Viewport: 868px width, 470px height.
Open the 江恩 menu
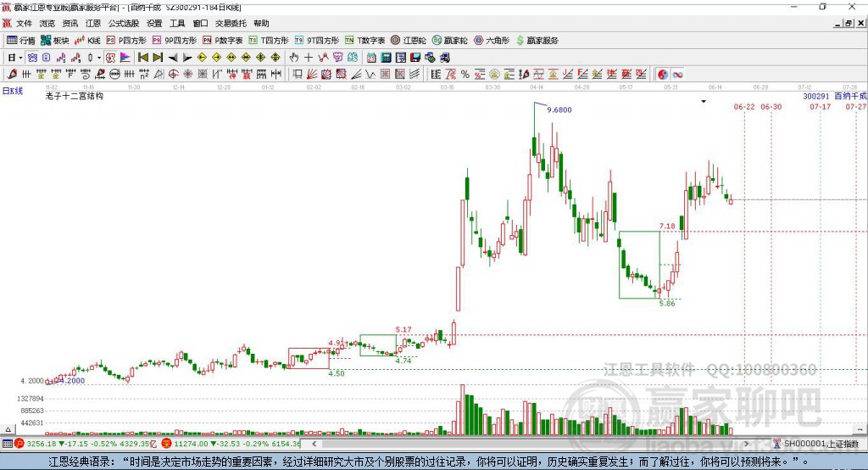click(93, 23)
